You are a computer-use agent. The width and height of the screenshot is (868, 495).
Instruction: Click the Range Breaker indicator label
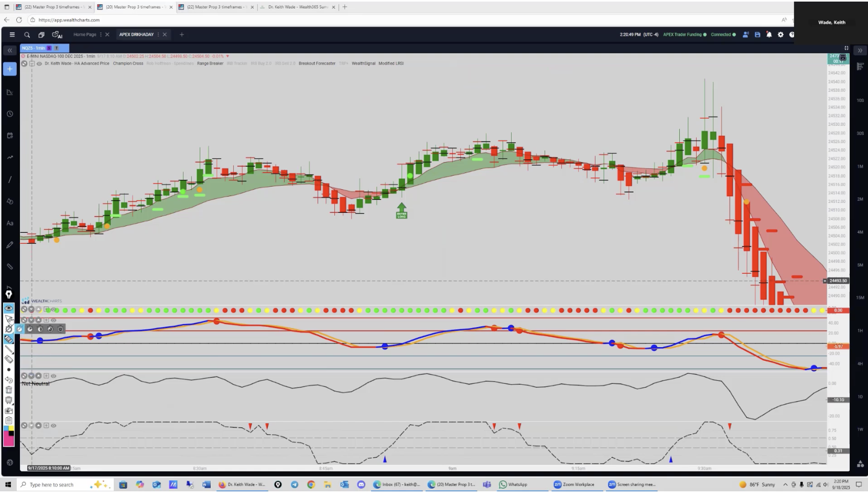tap(210, 63)
